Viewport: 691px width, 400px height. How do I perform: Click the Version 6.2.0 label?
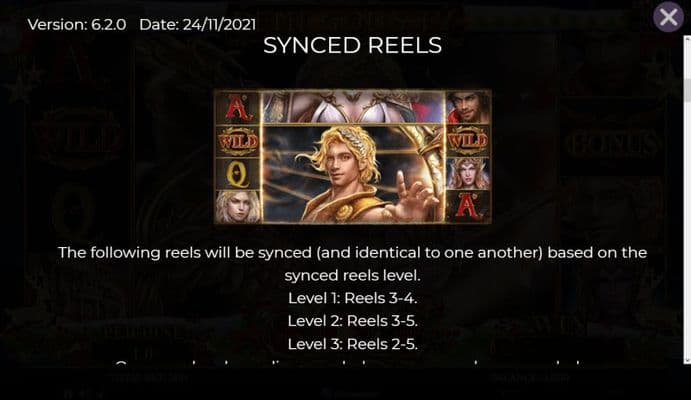tap(77, 25)
